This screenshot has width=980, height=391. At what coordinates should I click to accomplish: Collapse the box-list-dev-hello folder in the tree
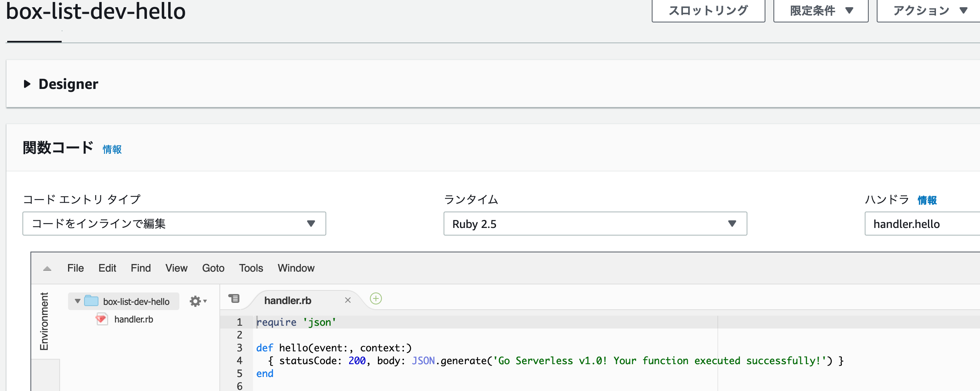pyautogui.click(x=77, y=301)
